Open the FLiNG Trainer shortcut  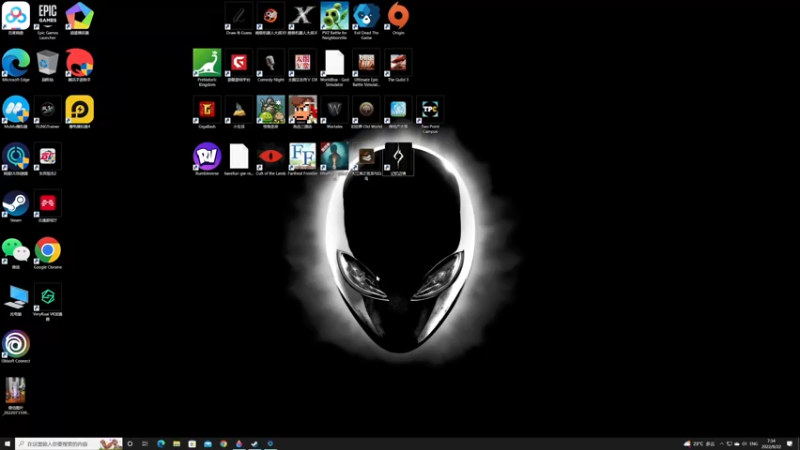coord(47,112)
